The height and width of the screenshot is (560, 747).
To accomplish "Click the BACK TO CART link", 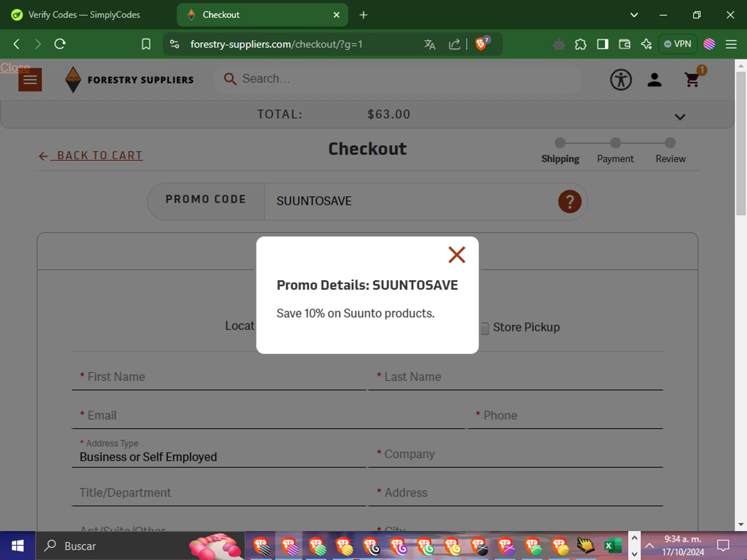I will tap(91, 156).
